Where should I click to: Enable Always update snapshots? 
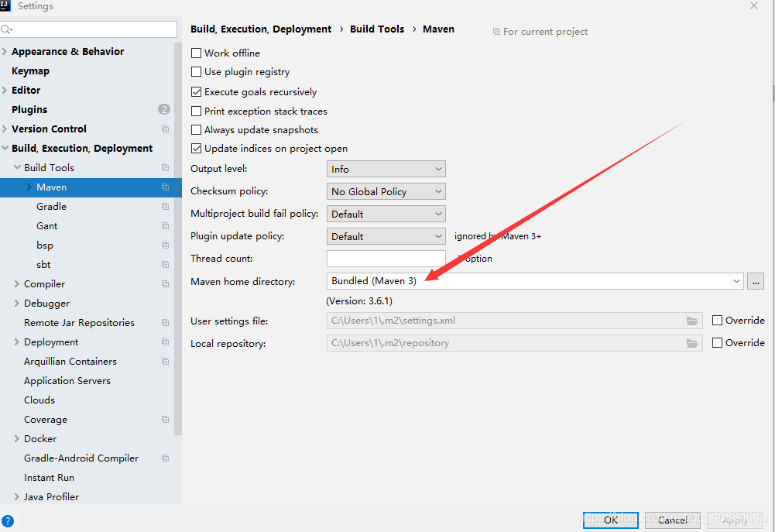point(196,129)
